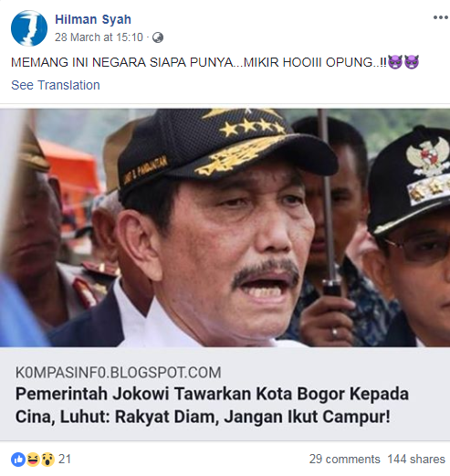This screenshot has height=476, width=450.
Task: Open the Hilman Syah profile name link
Action: (93, 19)
